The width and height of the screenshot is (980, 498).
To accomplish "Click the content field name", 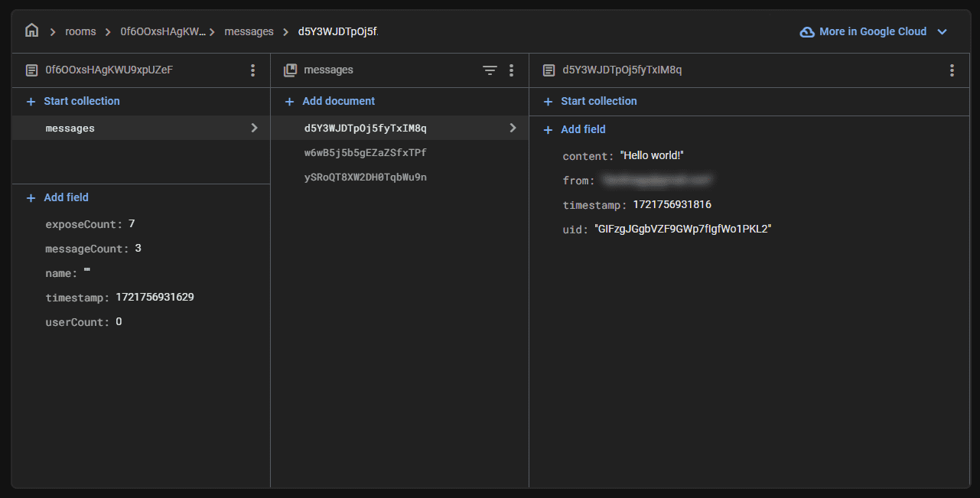I will click(x=588, y=156).
